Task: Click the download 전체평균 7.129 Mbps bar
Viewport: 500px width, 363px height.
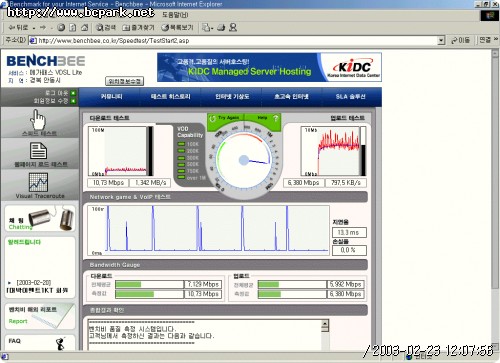Action: pyautogui.click(x=150, y=284)
